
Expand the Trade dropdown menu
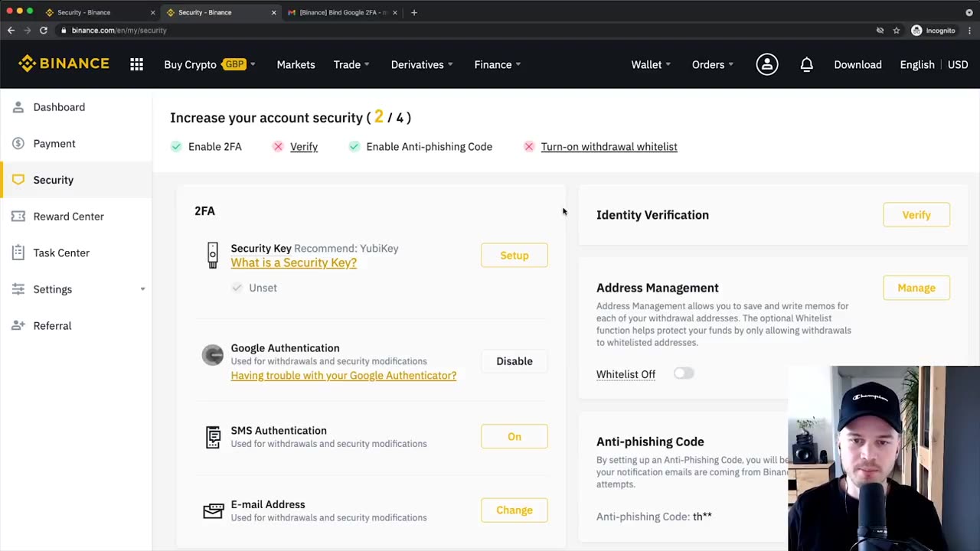[367, 65]
